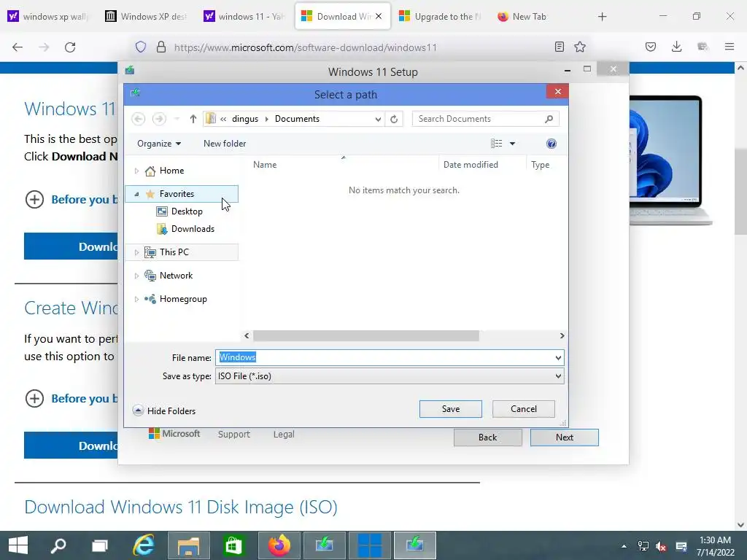747x560 pixels.
Task: Click Next in Windows 11 Setup
Action: tap(565, 437)
